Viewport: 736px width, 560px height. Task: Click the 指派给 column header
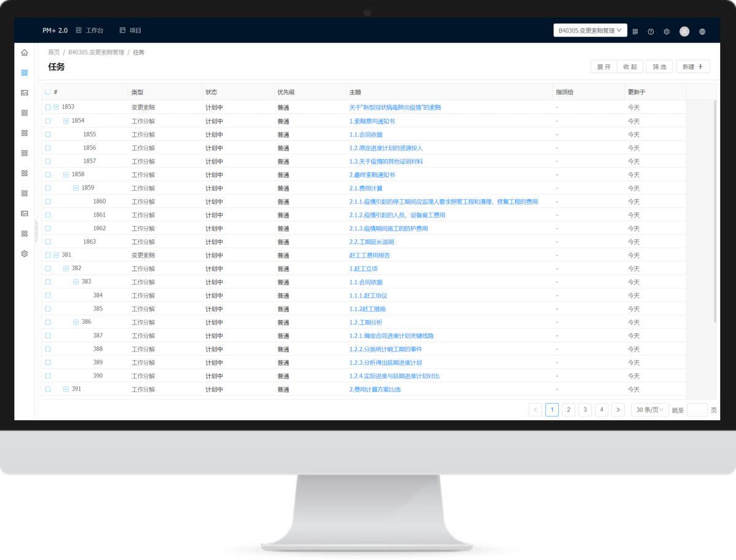pyautogui.click(x=565, y=92)
